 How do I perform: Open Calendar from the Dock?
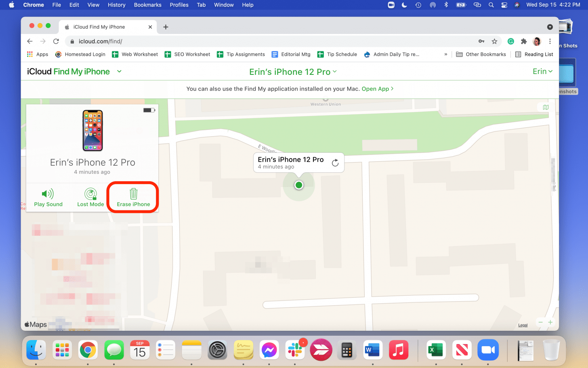point(140,350)
